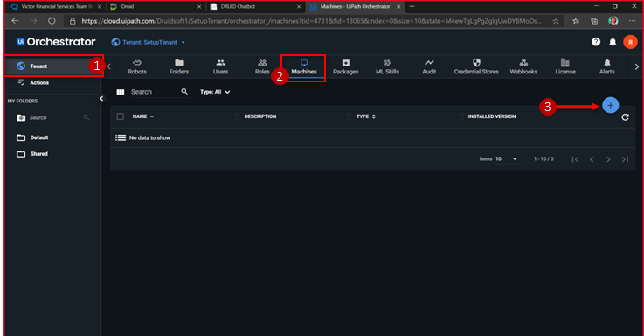
Task: Open the notifications bell icon
Action: [613, 42]
